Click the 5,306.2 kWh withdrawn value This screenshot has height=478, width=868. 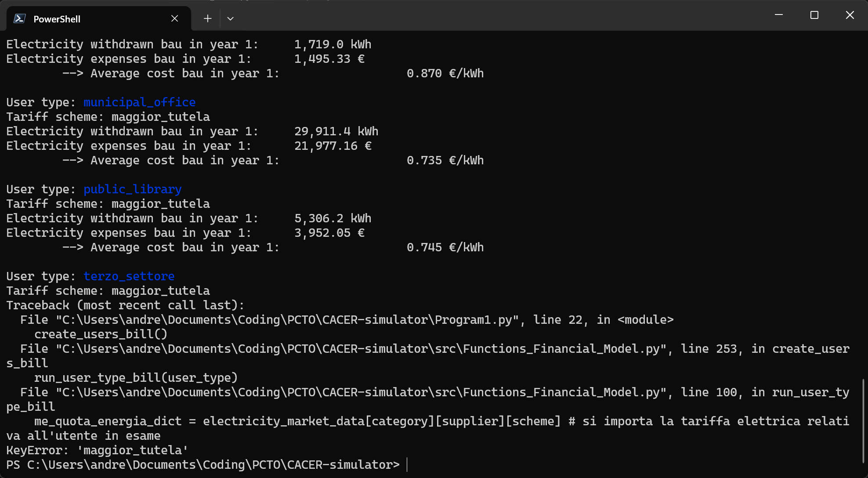pyautogui.click(x=333, y=218)
